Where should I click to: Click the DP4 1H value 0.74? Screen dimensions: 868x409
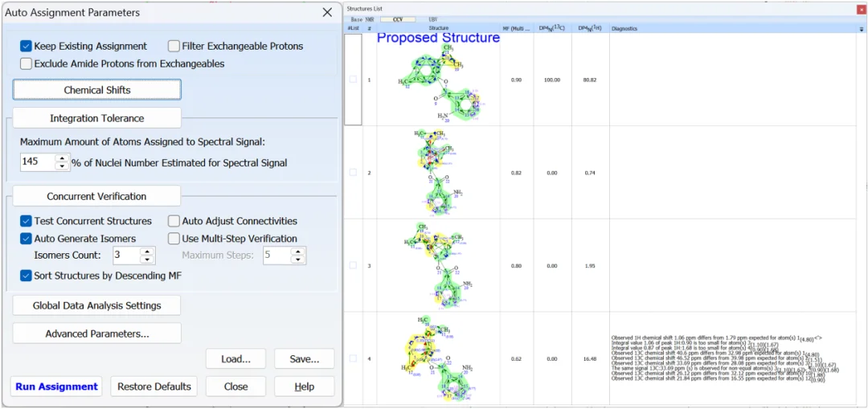click(590, 173)
